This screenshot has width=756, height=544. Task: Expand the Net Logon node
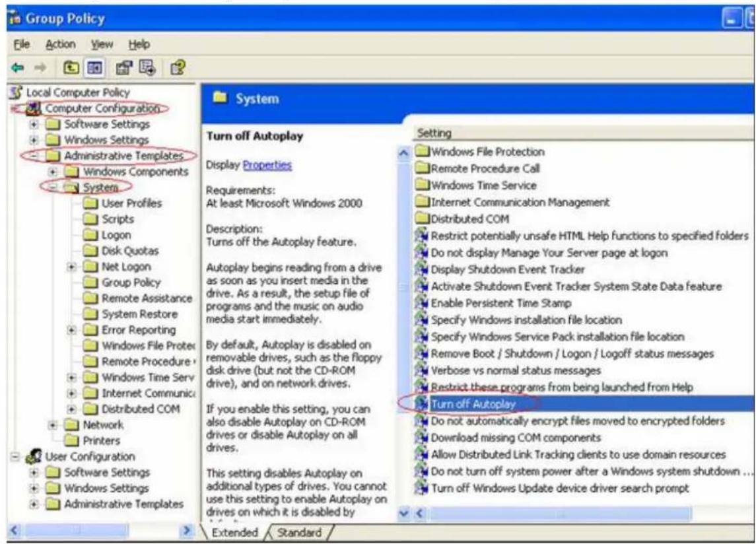71,267
